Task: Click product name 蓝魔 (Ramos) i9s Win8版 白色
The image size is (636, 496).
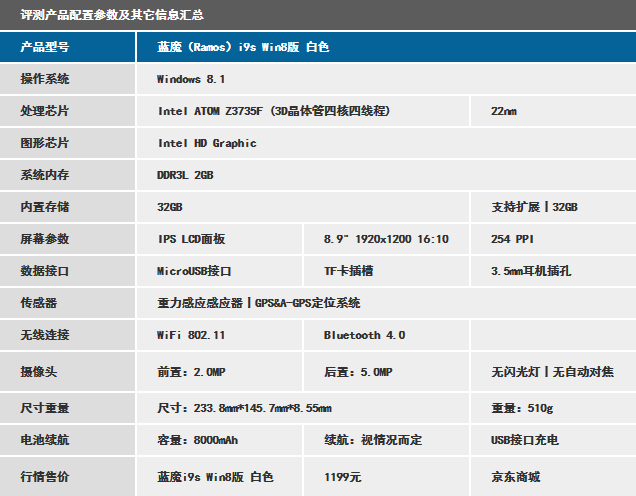Action: 243,47
